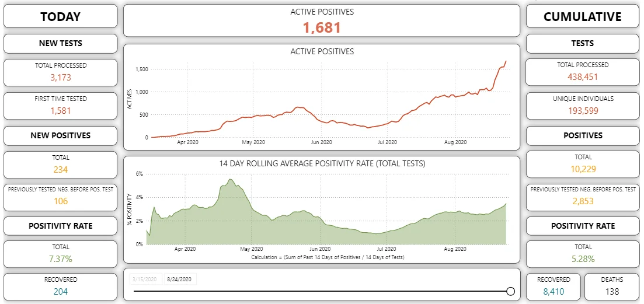The width and height of the screenshot is (644, 304).
Task: Click the end date field 8/24/2020
Action: tap(180, 279)
